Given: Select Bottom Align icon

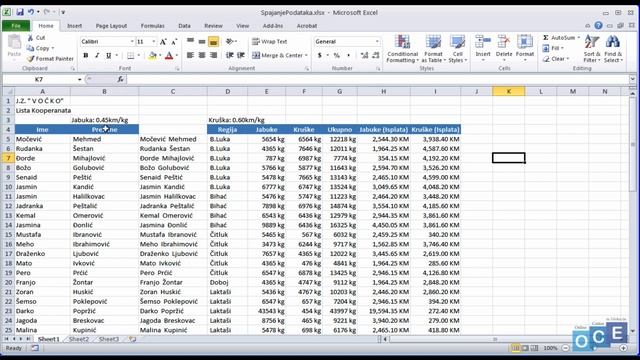Looking at the screenshot, I should [213, 41].
